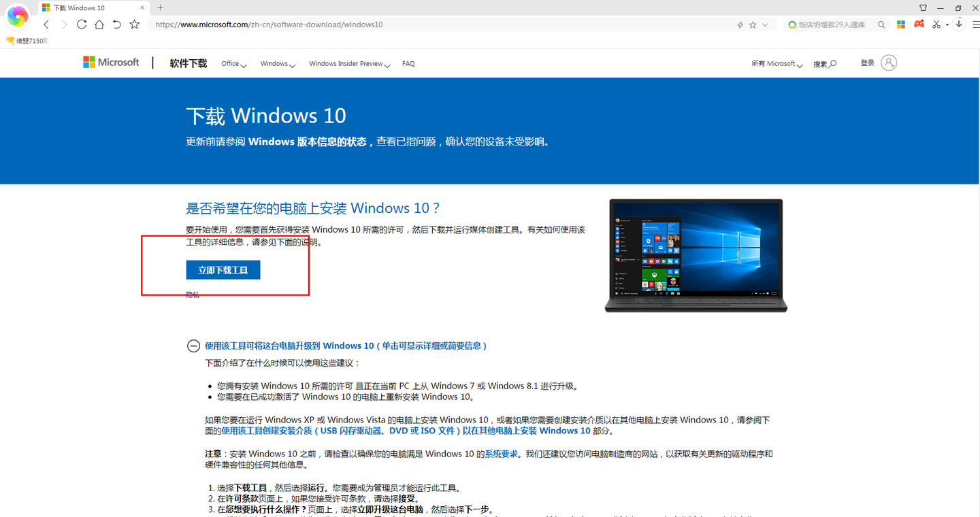Open the 使用该工具创建安装介质 link
The height and width of the screenshot is (517, 980).
406,431
